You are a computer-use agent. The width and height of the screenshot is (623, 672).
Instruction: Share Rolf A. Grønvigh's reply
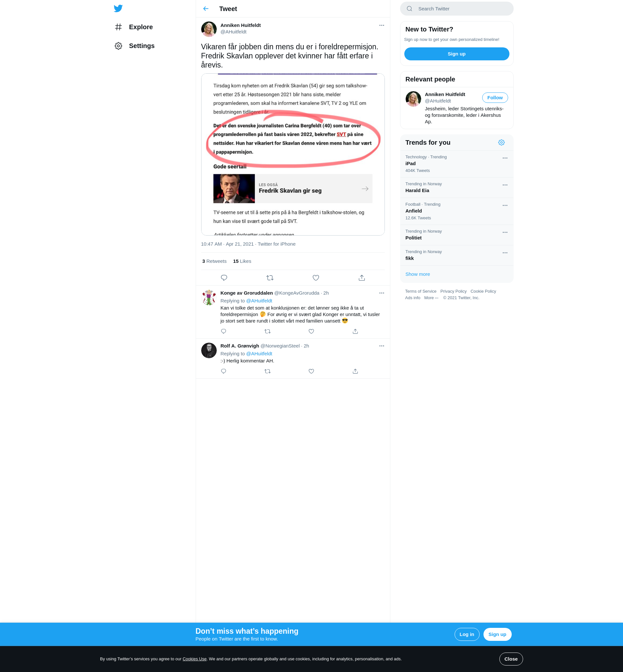355,371
